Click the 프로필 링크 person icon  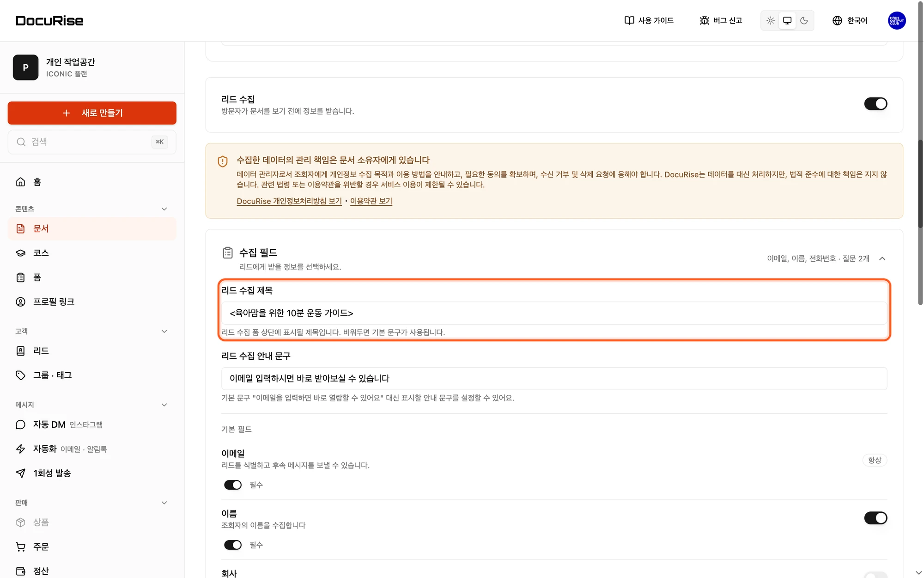[x=20, y=301]
